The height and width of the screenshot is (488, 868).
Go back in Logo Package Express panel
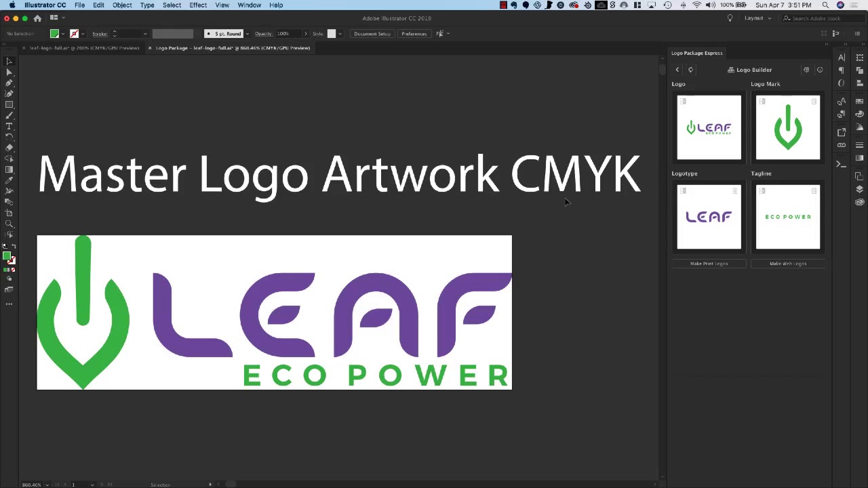[x=677, y=70]
